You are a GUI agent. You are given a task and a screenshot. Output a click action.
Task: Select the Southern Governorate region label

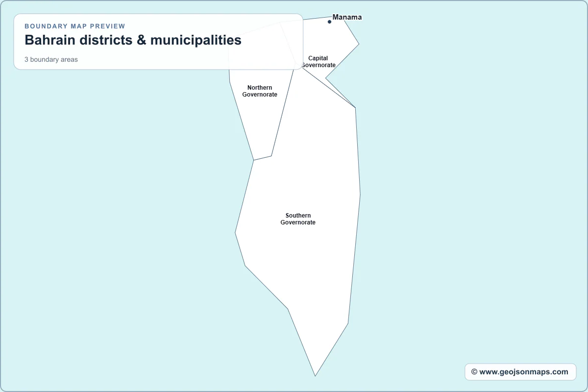(x=298, y=219)
